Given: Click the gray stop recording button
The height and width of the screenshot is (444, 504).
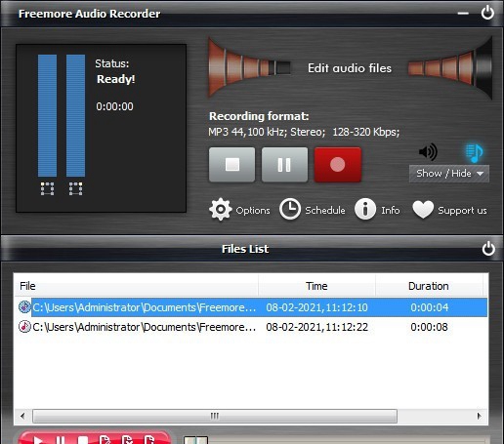Looking at the screenshot, I should [232, 165].
